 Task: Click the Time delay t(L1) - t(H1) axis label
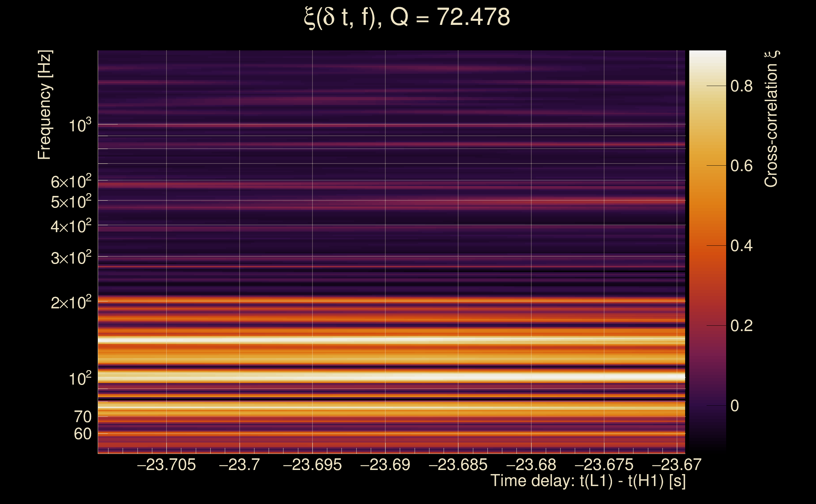588,481
